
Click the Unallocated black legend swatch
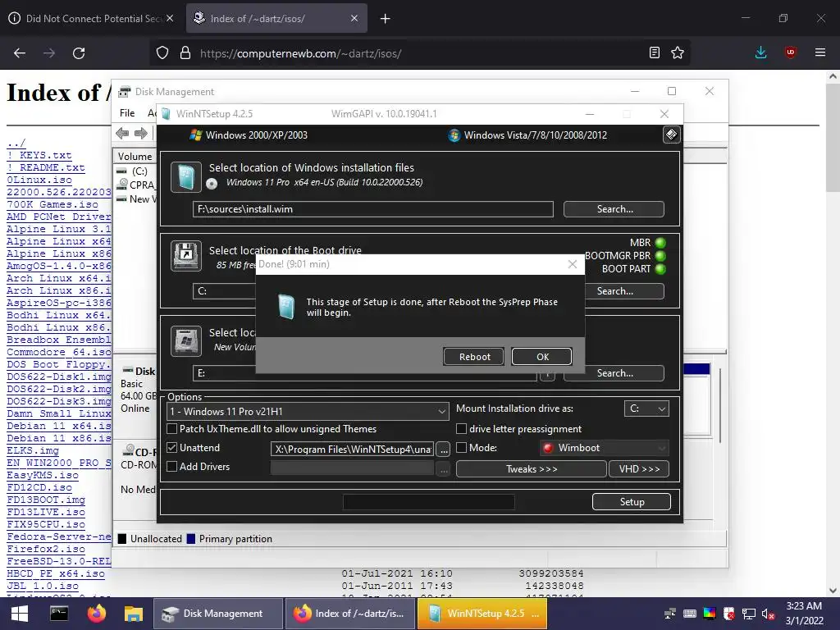tap(122, 539)
